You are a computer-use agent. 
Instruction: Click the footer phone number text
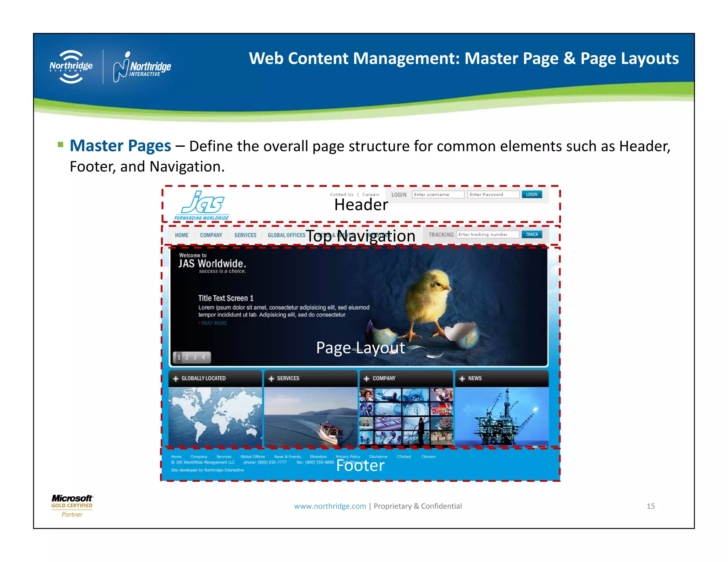(265, 463)
